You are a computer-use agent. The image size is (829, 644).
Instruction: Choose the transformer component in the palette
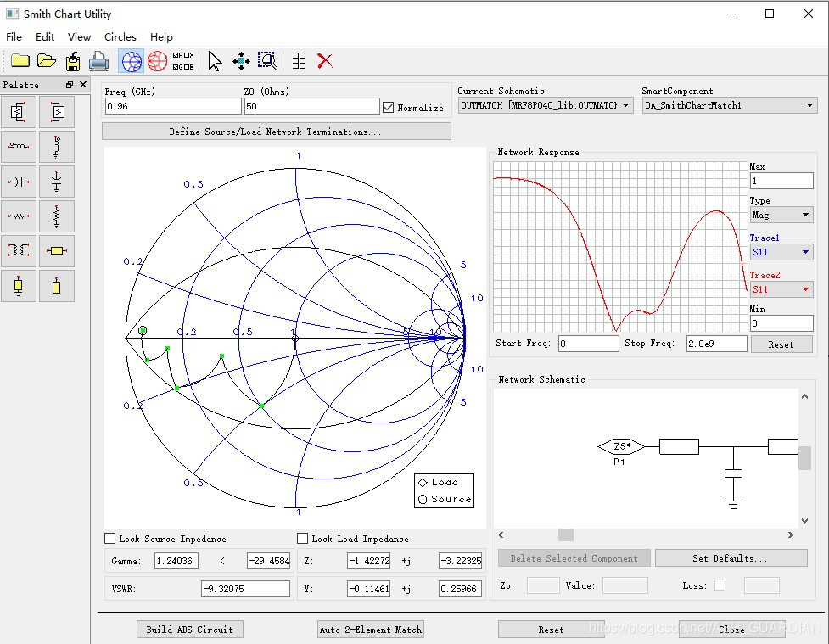19,250
